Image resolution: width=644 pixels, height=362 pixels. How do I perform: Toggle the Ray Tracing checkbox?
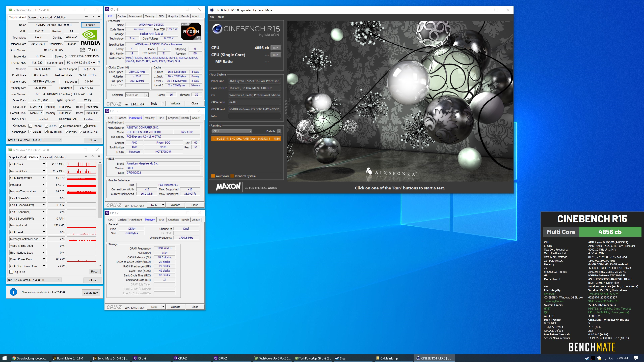(x=46, y=132)
